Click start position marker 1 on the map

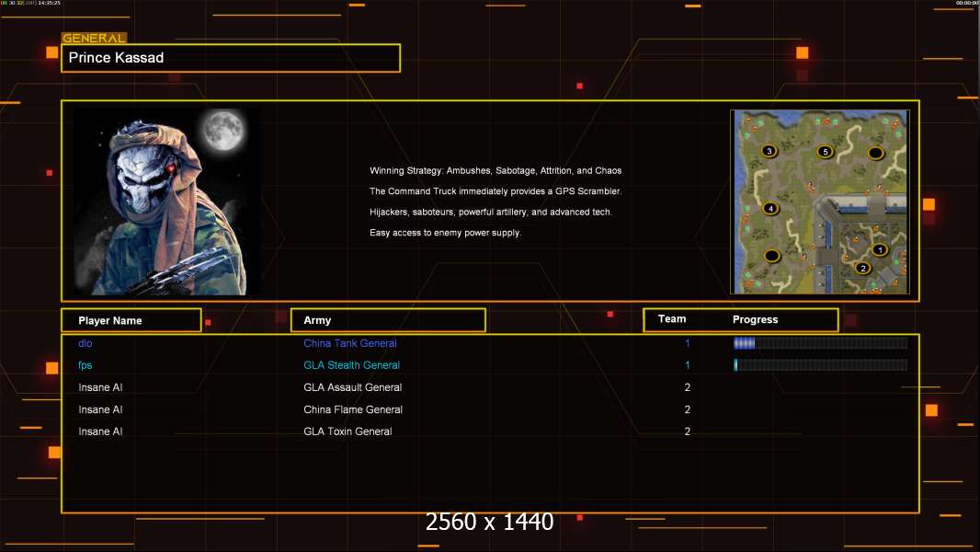coord(880,250)
